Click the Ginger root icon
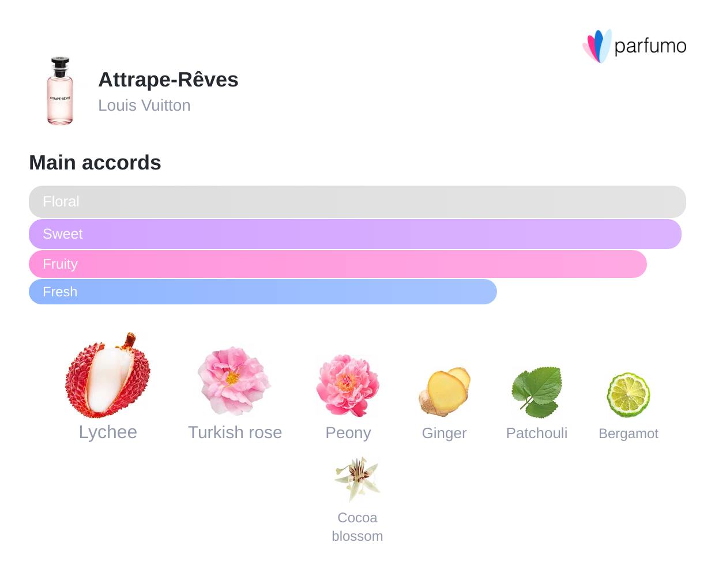The height and width of the screenshot is (588, 715). [x=444, y=392]
